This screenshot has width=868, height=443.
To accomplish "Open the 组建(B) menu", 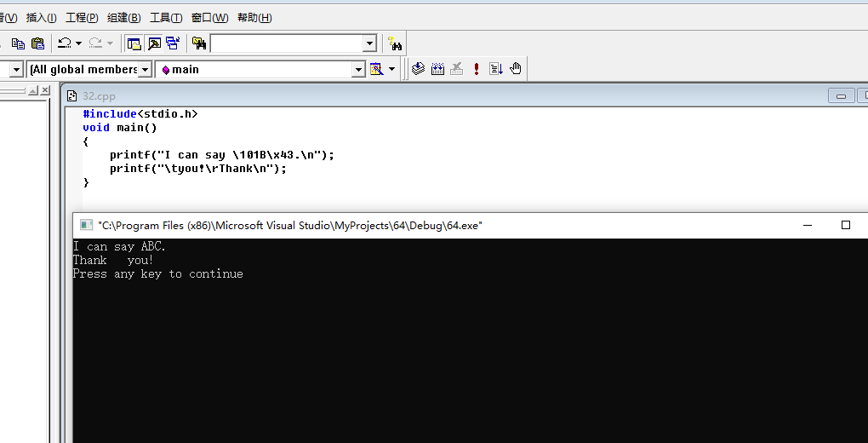I will tap(123, 18).
